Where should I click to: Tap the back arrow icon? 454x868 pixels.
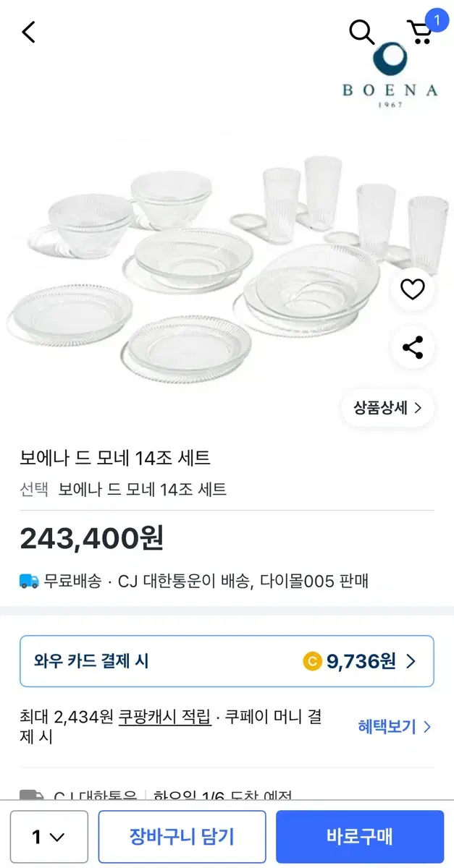pos(29,32)
